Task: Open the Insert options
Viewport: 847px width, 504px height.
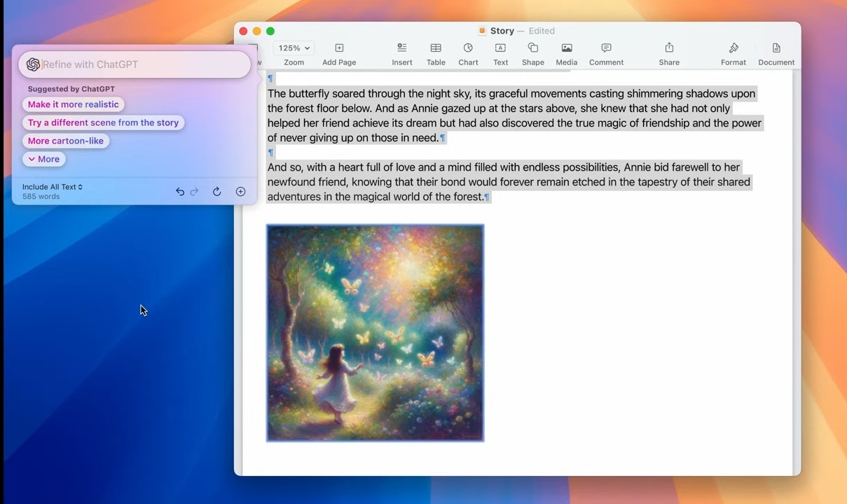Action: 401,52
